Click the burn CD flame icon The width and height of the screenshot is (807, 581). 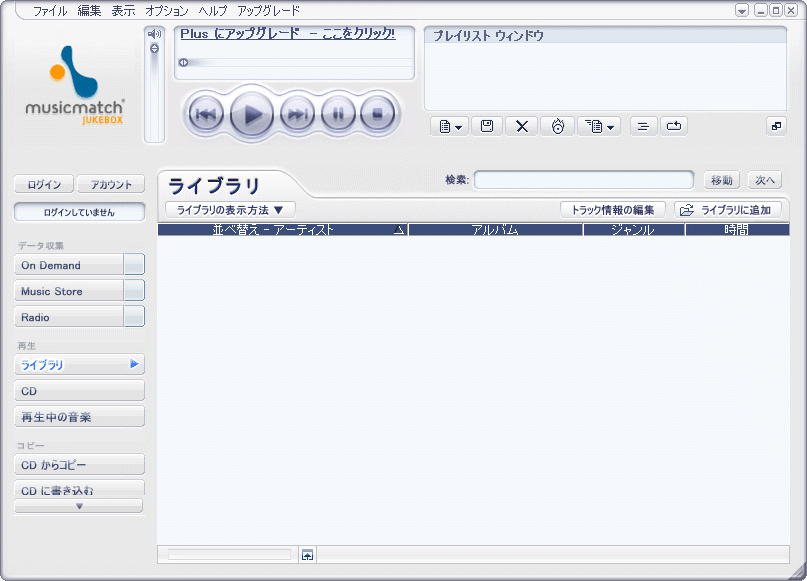click(x=557, y=126)
